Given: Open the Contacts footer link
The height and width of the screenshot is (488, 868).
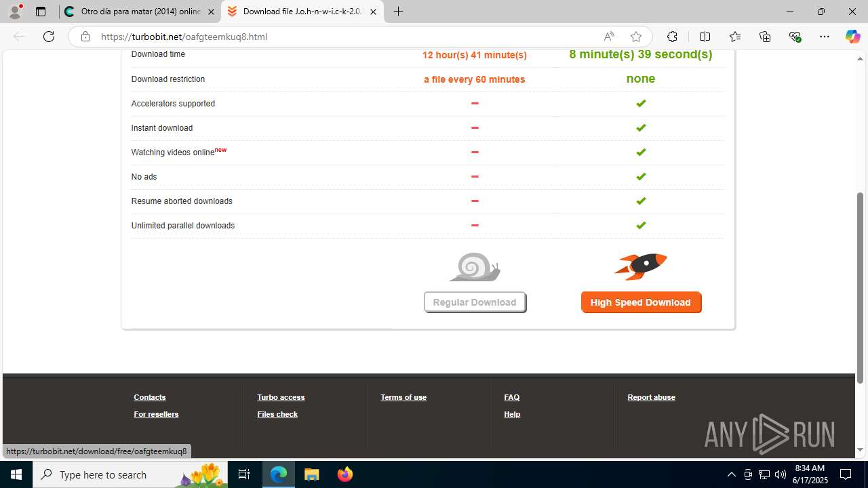Looking at the screenshot, I should pyautogui.click(x=150, y=397).
